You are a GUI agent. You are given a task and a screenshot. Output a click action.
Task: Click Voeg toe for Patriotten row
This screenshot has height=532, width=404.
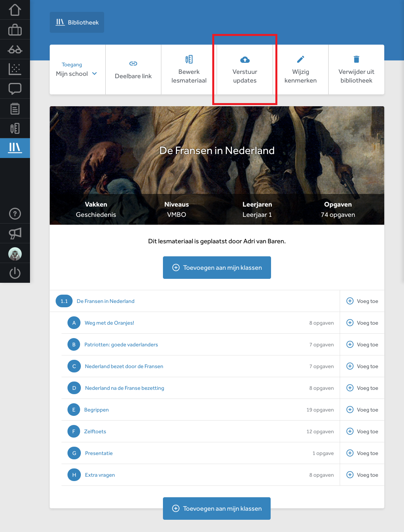362,344
